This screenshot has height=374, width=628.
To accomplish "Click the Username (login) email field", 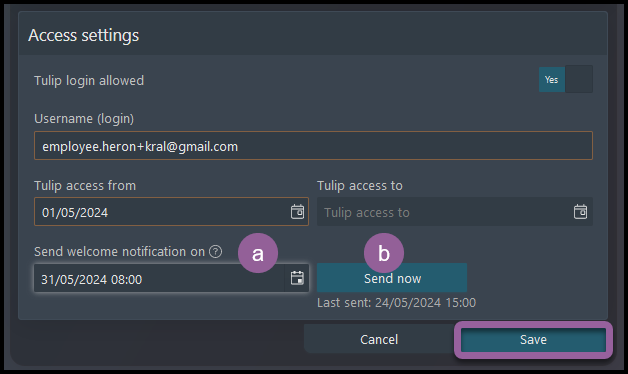I will click(313, 146).
